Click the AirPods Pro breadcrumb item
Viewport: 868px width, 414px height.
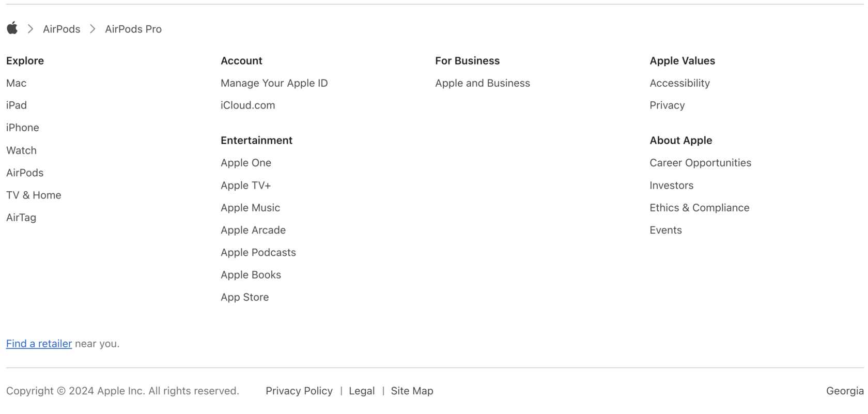tap(133, 29)
